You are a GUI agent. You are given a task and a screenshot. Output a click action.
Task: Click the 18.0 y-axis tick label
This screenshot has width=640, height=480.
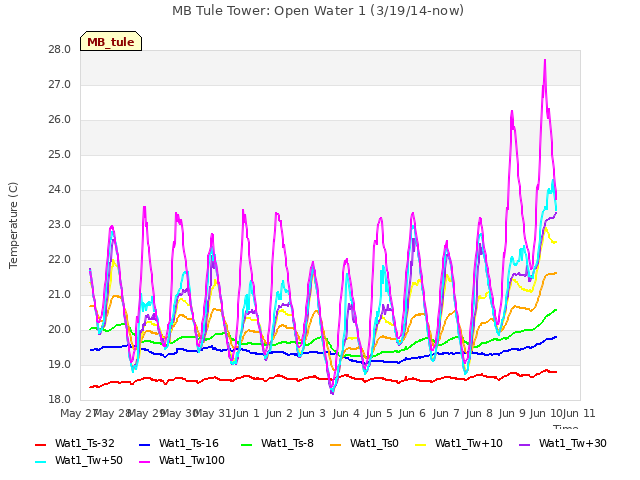(60, 400)
